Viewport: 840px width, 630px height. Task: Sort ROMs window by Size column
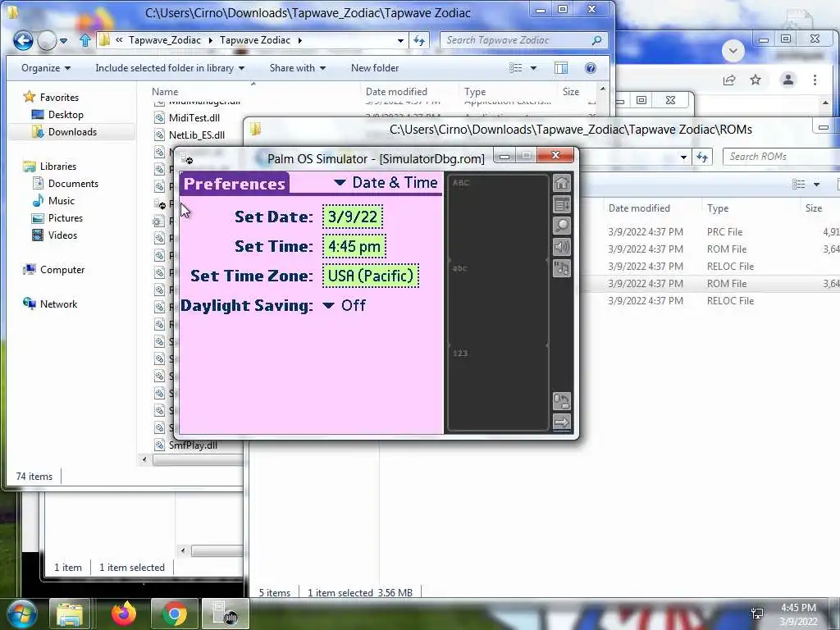coord(813,208)
